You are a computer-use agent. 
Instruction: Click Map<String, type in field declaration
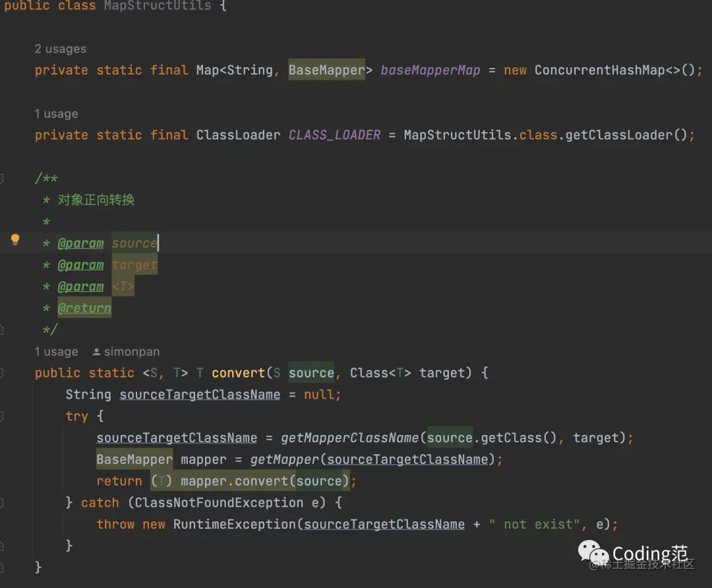tap(239, 70)
